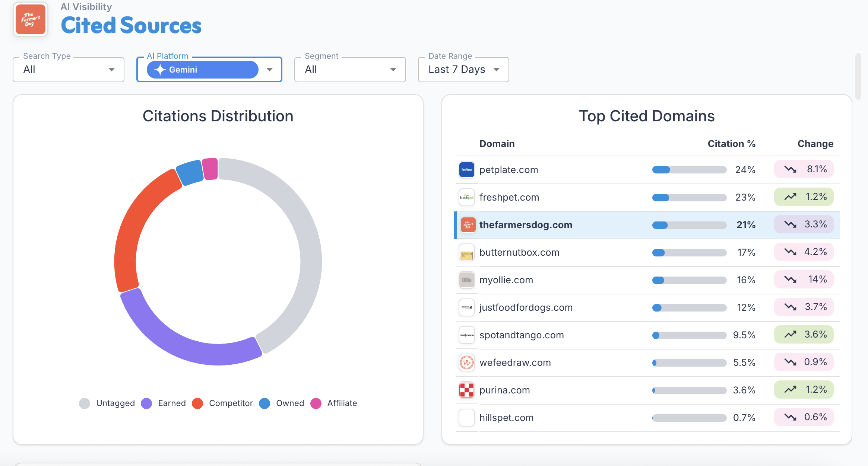This screenshot has width=868, height=466.
Task: Click the Gemini platform chip
Action: point(202,70)
